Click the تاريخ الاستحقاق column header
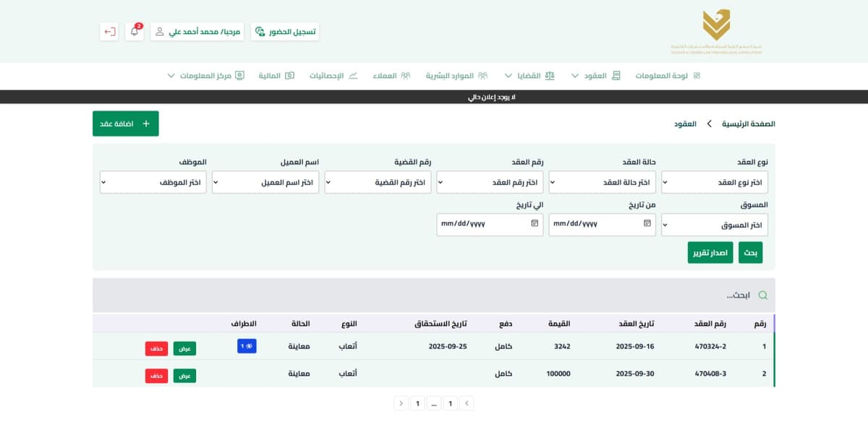The height and width of the screenshot is (427, 868). coord(441,324)
